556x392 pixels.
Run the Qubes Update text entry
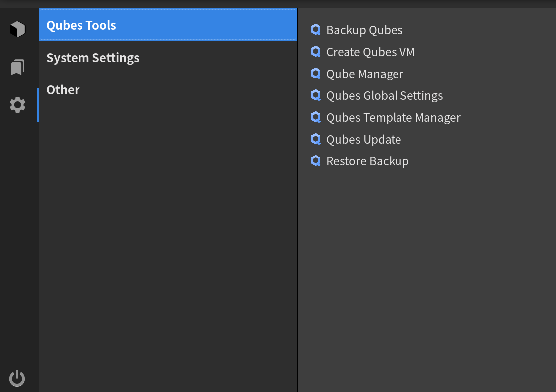pyautogui.click(x=364, y=140)
